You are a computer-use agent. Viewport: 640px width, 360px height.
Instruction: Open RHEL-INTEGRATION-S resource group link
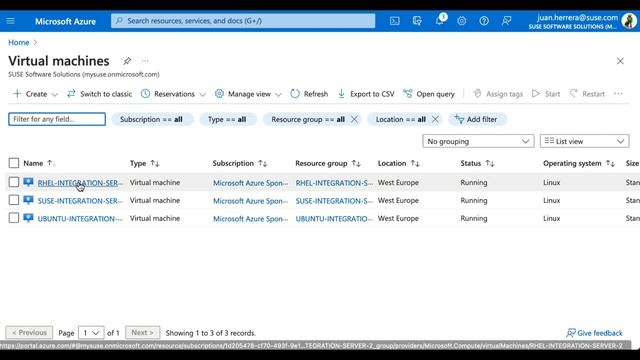[334, 183]
